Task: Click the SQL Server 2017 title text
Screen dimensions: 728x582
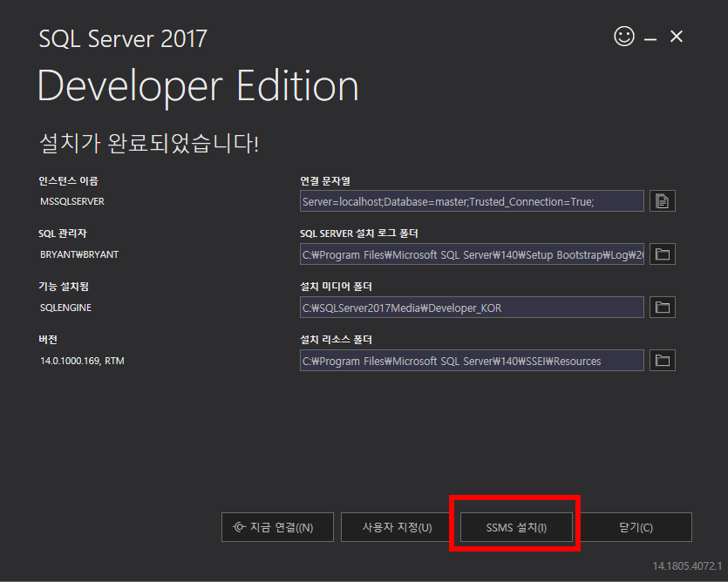Action: point(123,38)
